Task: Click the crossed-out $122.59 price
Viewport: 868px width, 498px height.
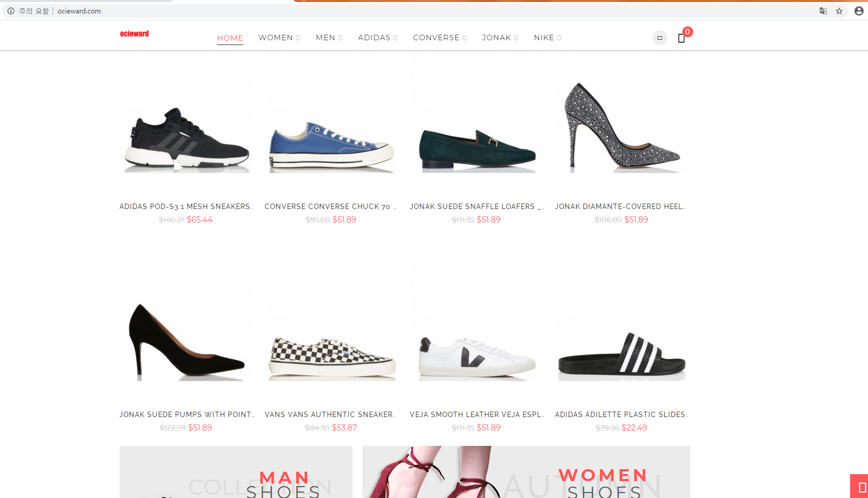Action: [172, 427]
